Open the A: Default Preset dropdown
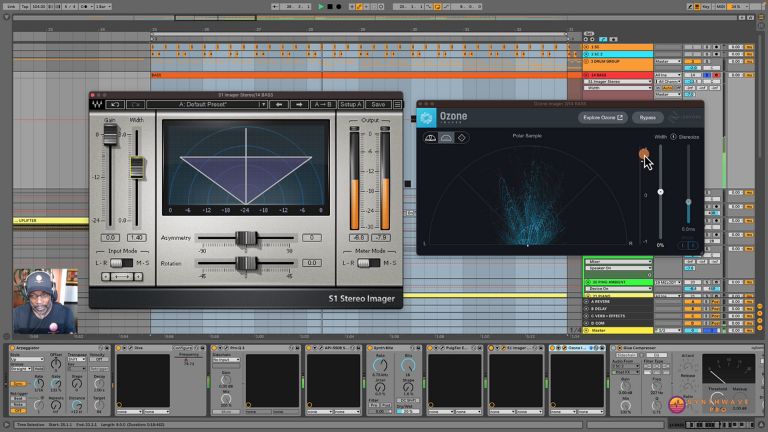 pos(207,104)
